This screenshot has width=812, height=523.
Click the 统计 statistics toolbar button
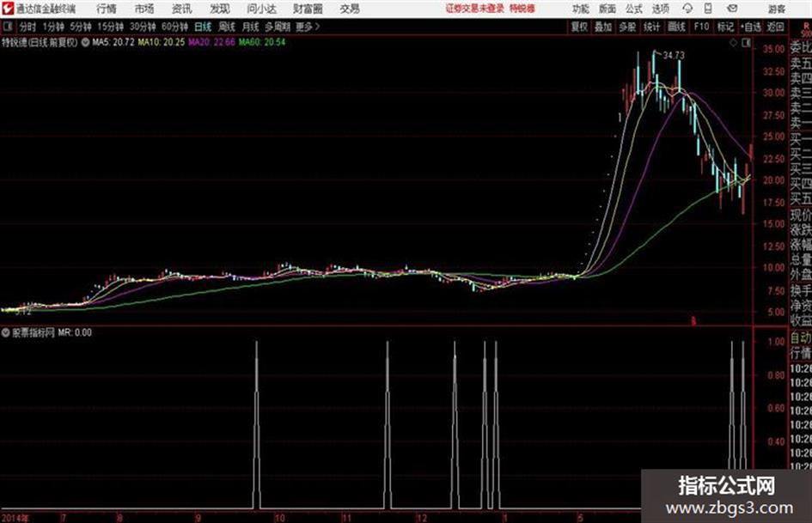pos(652,27)
